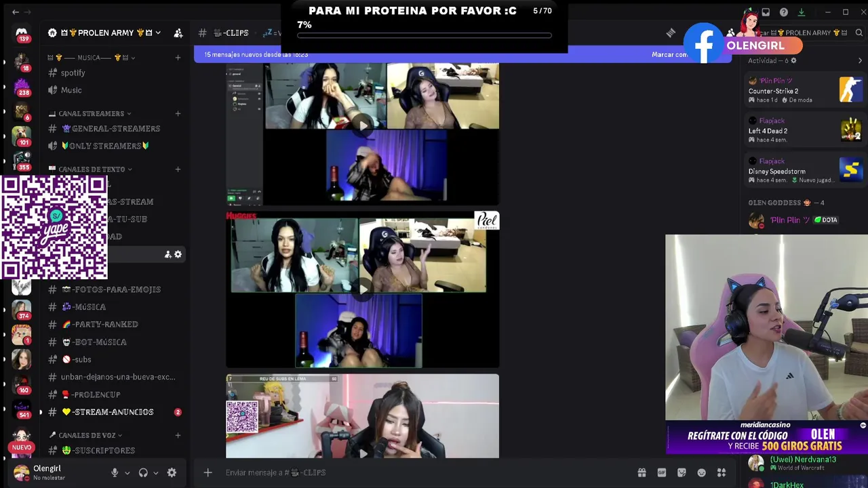Click the message input for #CLIPS

[427, 472]
